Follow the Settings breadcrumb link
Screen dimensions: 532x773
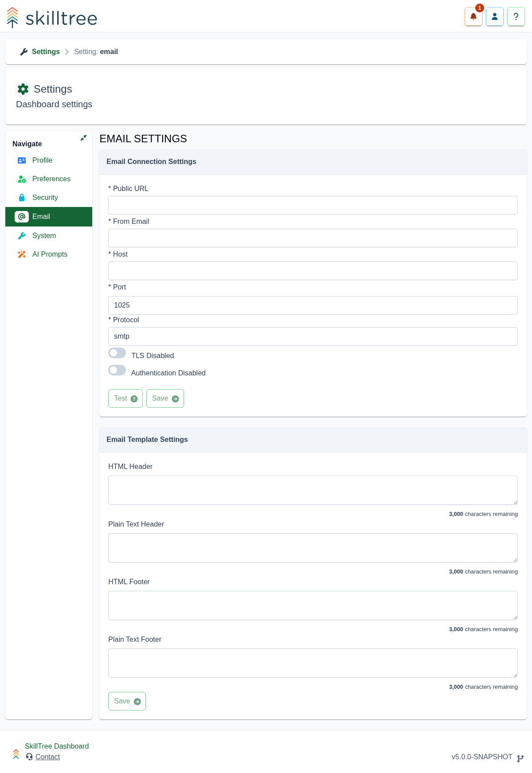pyautogui.click(x=46, y=52)
